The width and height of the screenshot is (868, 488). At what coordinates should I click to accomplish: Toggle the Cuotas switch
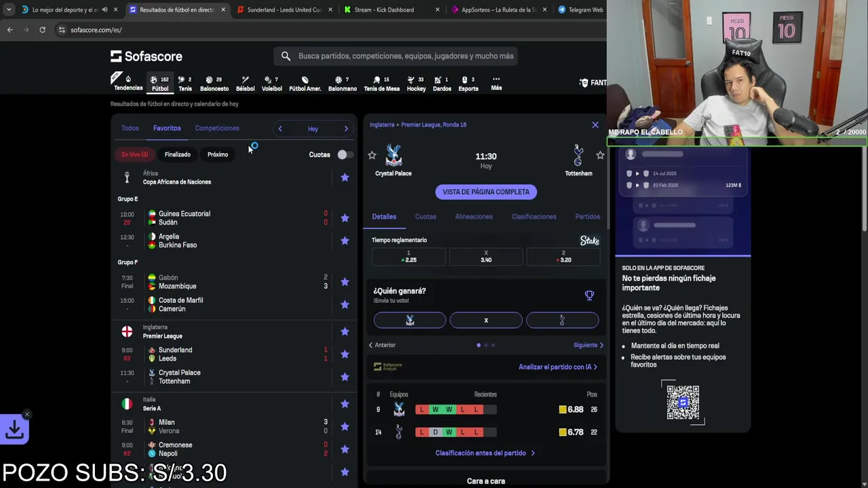(345, 155)
